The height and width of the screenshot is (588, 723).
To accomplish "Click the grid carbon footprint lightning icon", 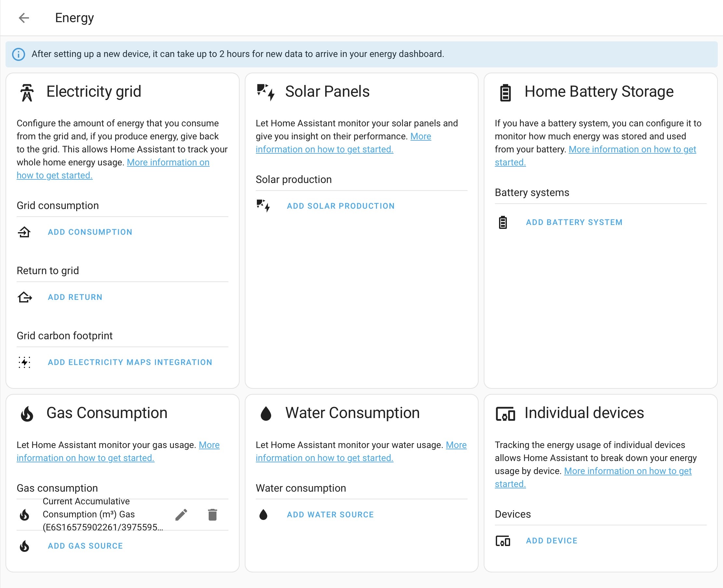I will point(24,362).
